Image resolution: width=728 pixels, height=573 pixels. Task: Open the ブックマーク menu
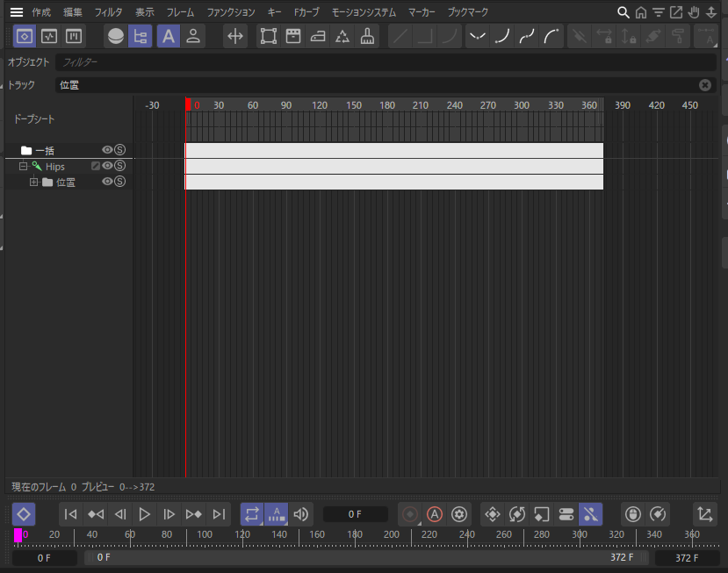click(467, 12)
